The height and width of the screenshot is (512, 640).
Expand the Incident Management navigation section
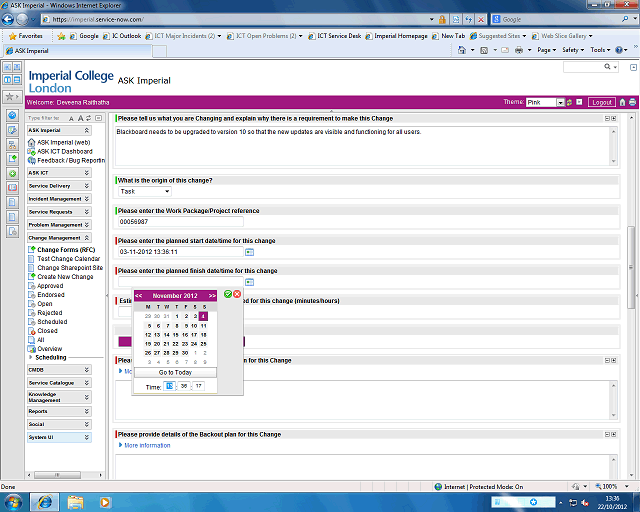click(x=87, y=199)
